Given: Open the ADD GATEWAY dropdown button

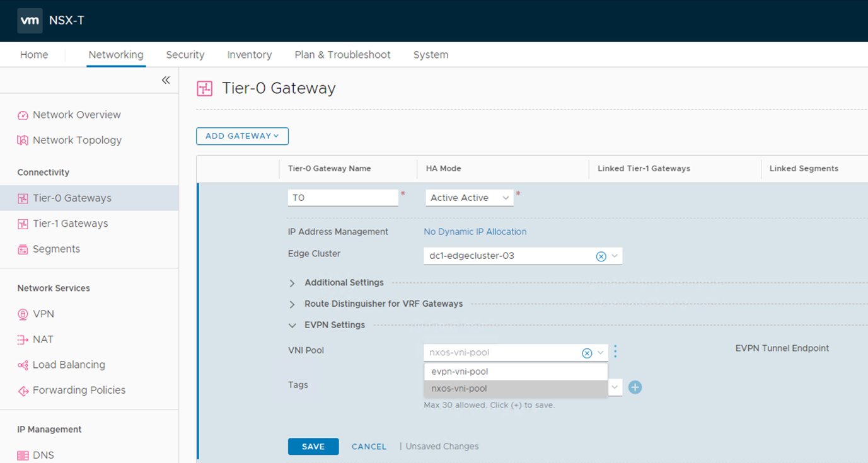Looking at the screenshot, I should pos(242,136).
